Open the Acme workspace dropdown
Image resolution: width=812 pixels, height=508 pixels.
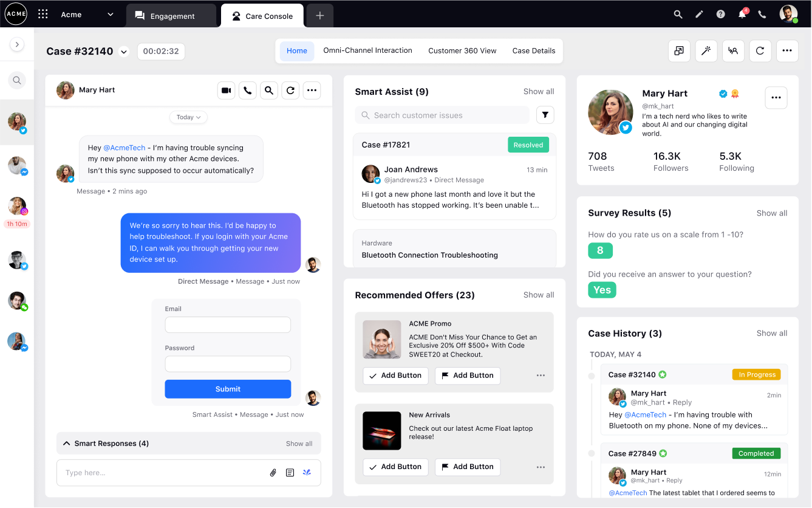(x=87, y=15)
